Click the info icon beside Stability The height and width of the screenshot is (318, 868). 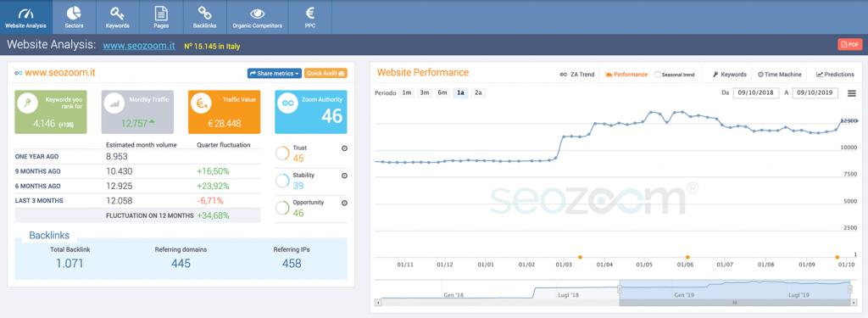(x=344, y=176)
